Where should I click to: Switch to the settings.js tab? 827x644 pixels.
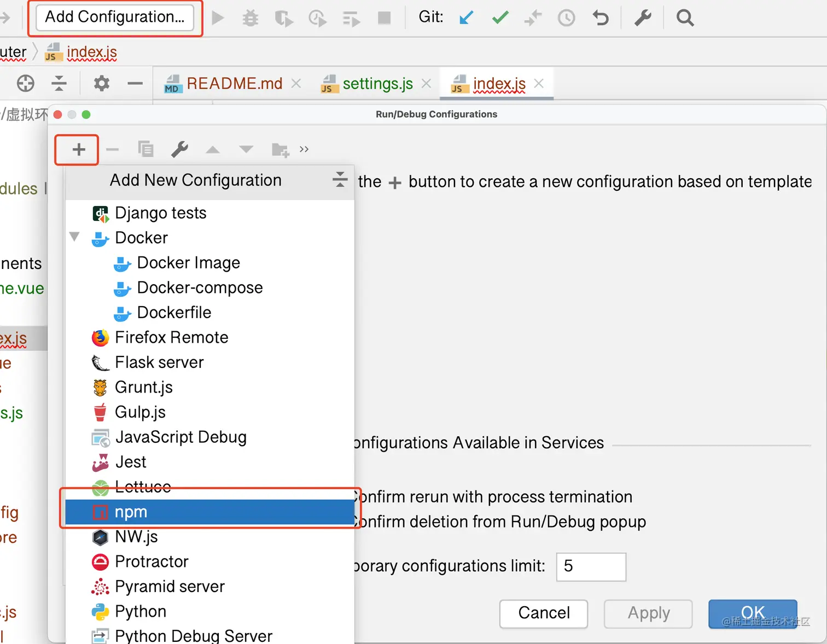pos(377,84)
